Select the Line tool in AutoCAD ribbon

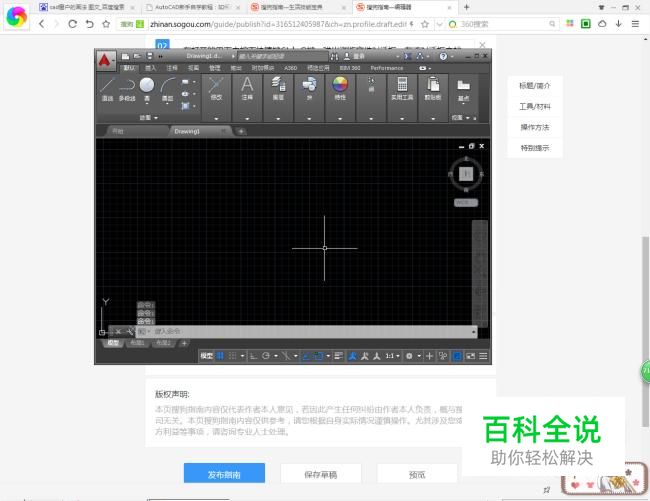tap(107, 89)
